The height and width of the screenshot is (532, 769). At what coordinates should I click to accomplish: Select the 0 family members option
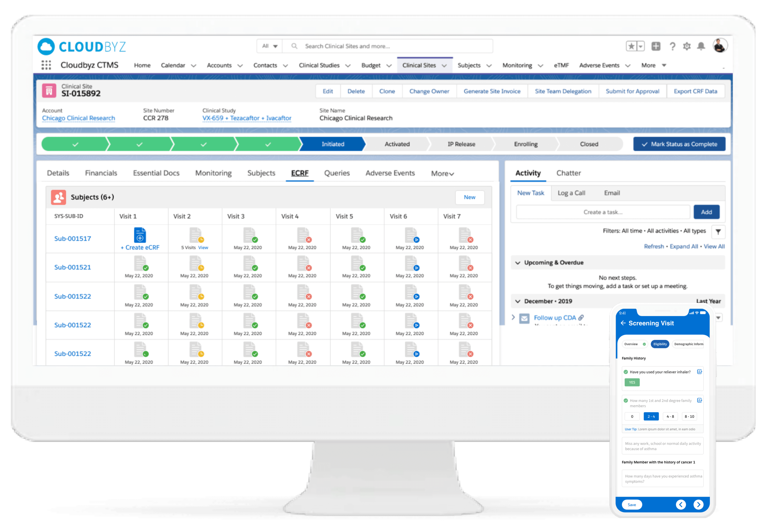click(x=632, y=416)
